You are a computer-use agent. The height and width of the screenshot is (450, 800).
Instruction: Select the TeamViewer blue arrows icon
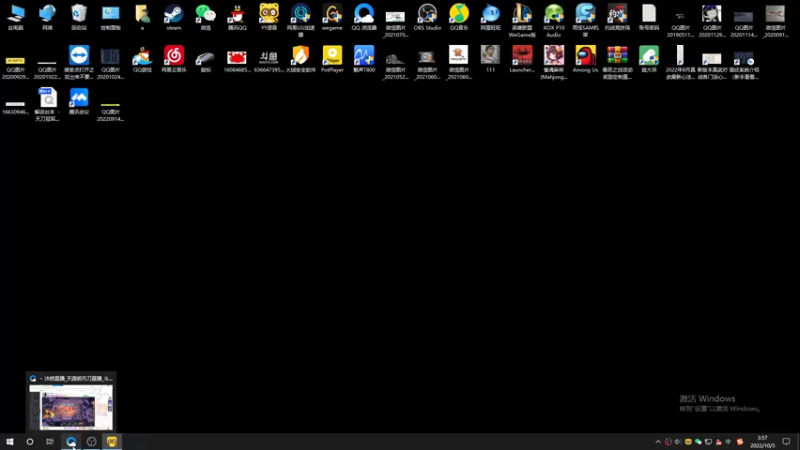pos(79,62)
